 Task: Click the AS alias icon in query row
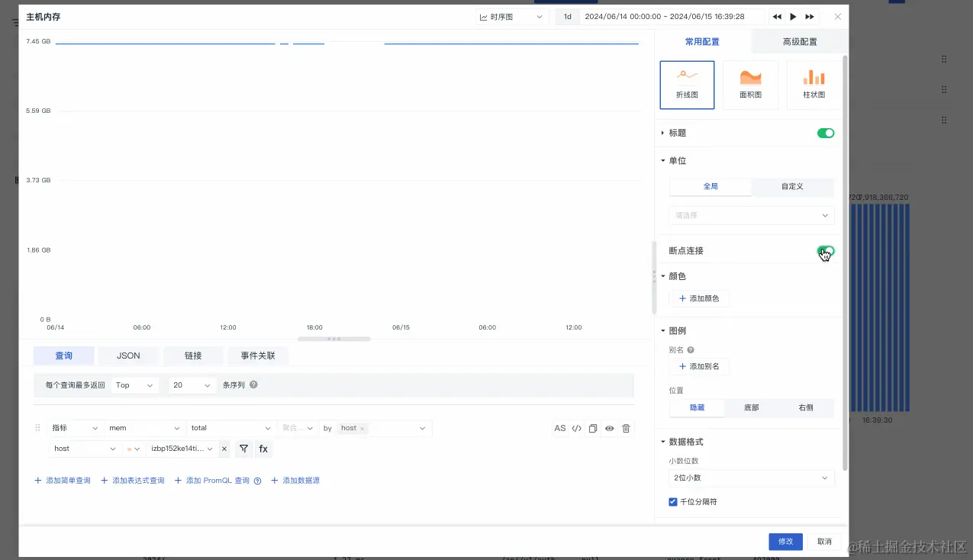point(560,429)
